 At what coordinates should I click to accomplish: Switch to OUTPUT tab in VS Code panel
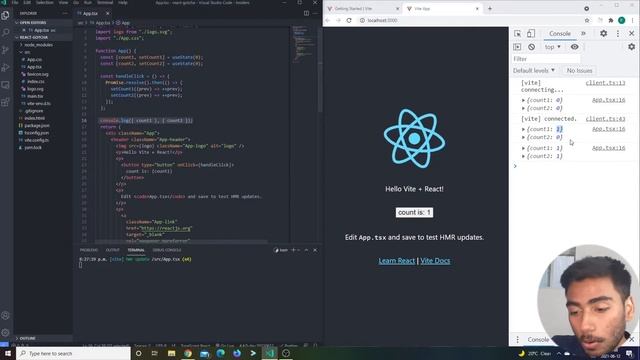click(113, 250)
